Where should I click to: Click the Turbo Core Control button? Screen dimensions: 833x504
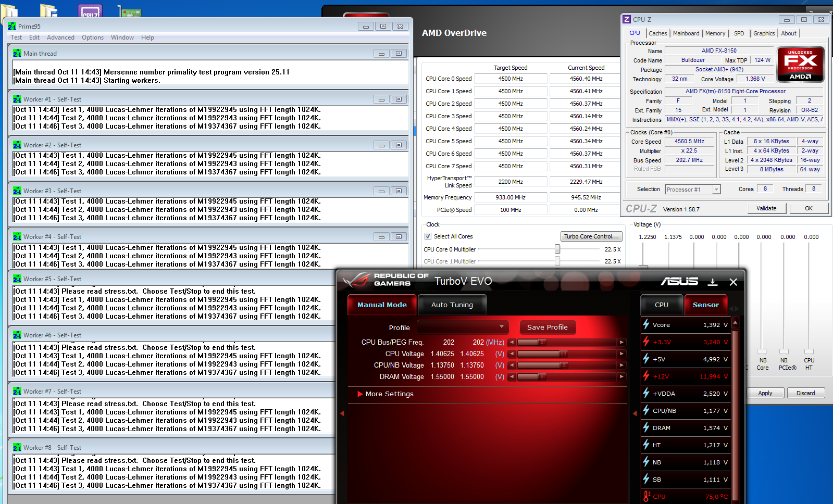(x=591, y=236)
